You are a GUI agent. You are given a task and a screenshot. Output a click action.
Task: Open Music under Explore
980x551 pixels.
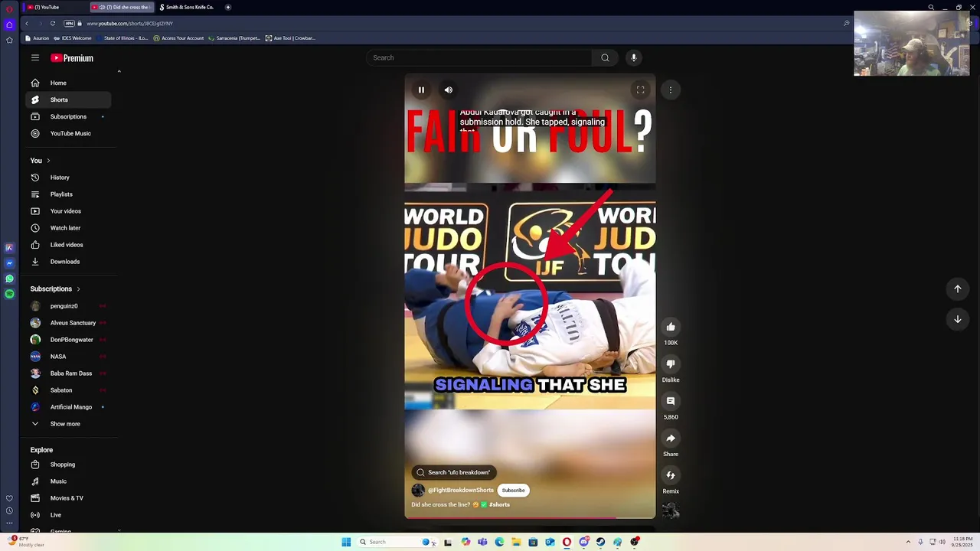point(68,481)
